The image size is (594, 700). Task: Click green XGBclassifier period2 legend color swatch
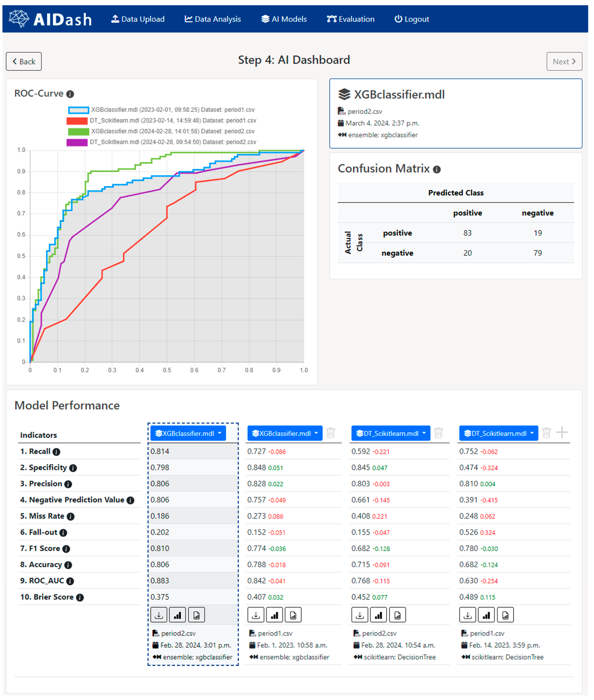pos(78,132)
